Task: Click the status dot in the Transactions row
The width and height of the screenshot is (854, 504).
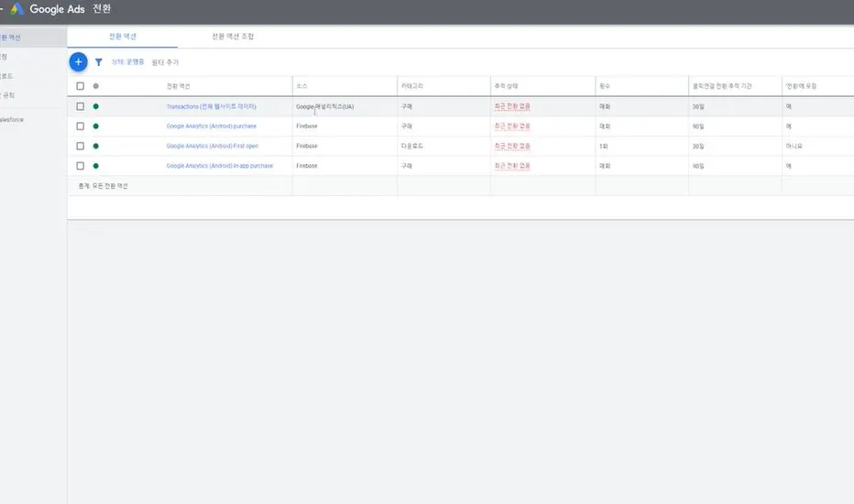Action: click(x=96, y=106)
